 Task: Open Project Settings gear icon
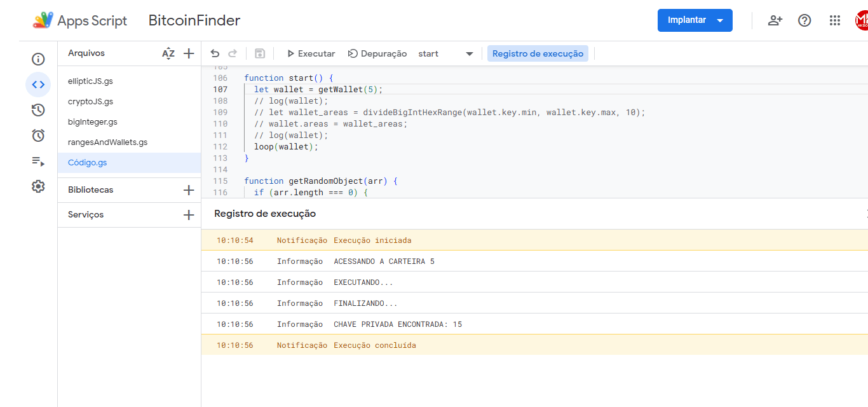(38, 186)
